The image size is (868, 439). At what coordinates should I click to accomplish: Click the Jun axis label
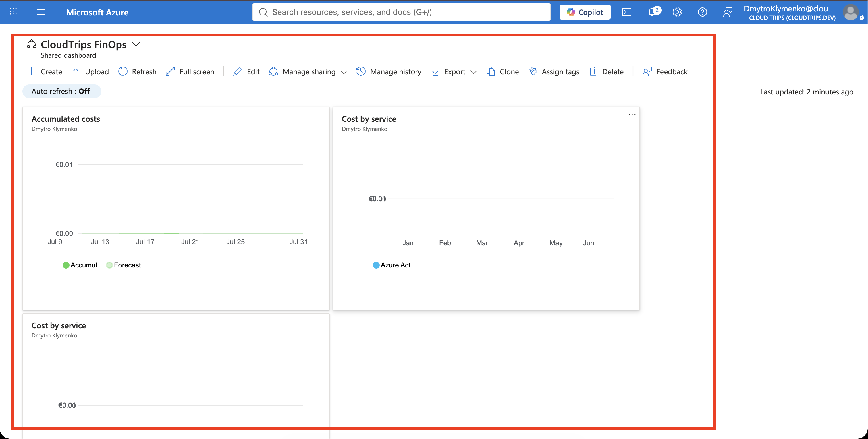point(588,243)
